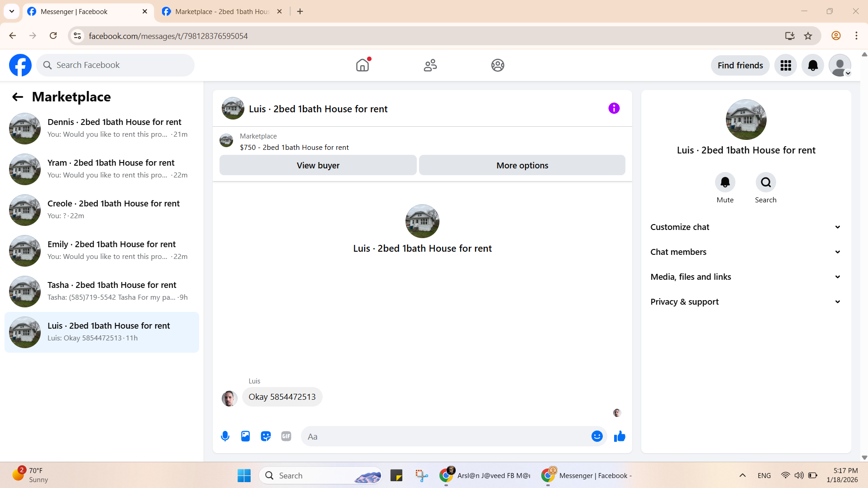Image resolution: width=868 pixels, height=488 pixels.
Task: Click the Facebook logo icon
Action: pos(20,65)
